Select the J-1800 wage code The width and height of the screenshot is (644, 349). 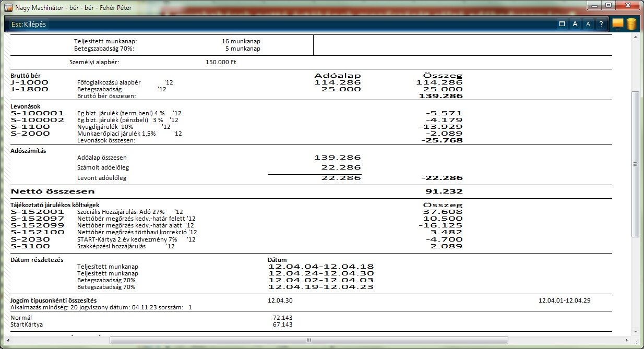30,89
